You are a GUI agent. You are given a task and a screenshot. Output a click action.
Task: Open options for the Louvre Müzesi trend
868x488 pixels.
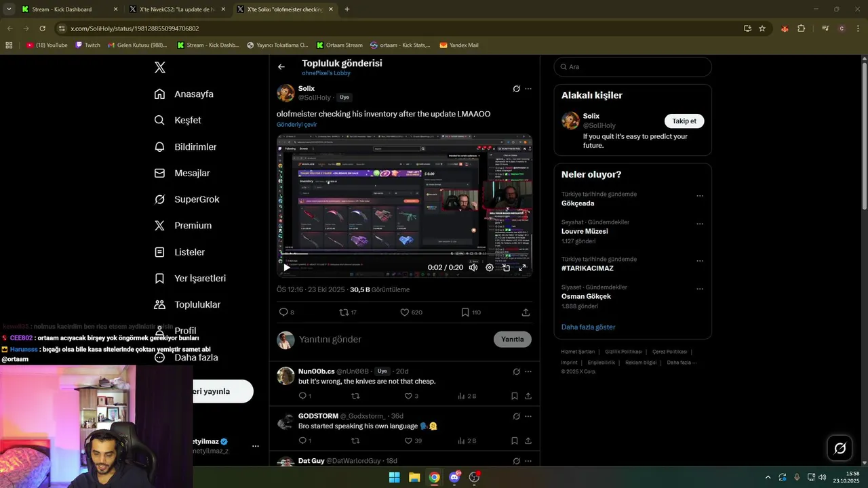tap(700, 224)
